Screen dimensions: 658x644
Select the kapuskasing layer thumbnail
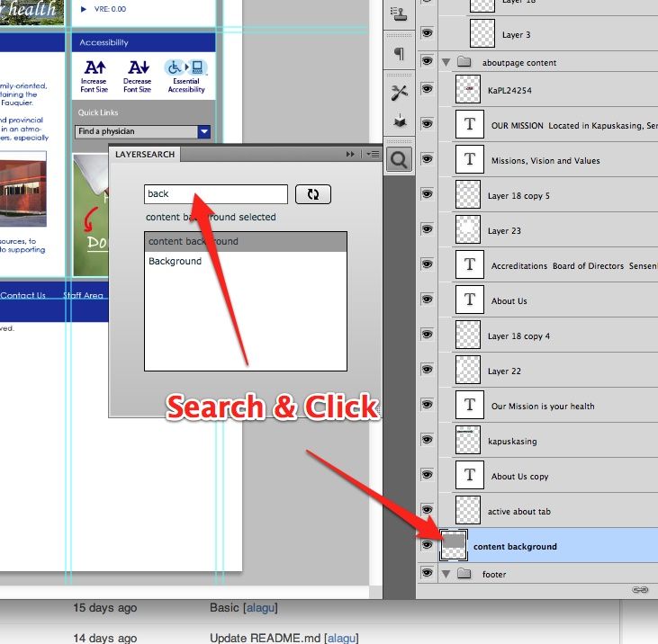click(468, 440)
